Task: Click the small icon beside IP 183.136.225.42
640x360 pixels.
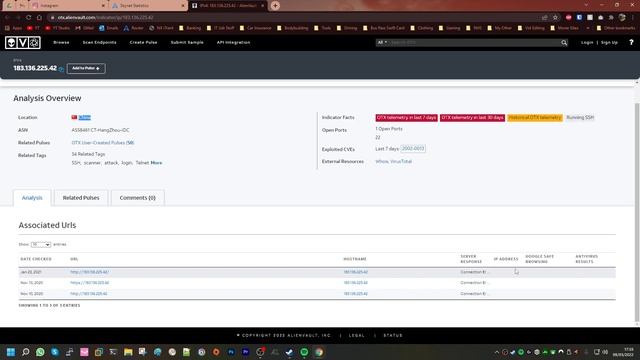Action: [x=61, y=69]
